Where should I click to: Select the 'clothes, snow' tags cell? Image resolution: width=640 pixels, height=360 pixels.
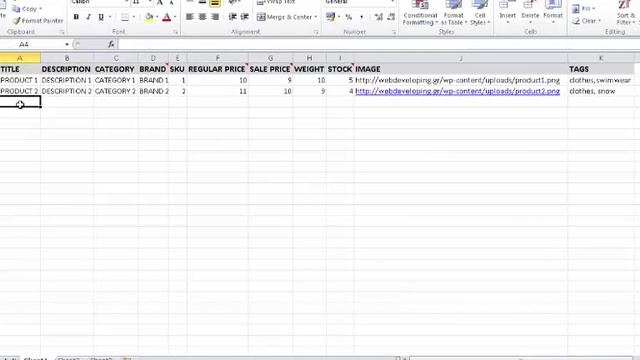click(x=601, y=91)
